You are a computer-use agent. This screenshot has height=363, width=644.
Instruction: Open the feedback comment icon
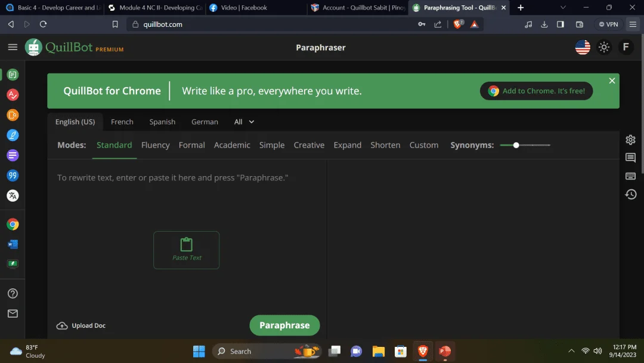coord(630,158)
